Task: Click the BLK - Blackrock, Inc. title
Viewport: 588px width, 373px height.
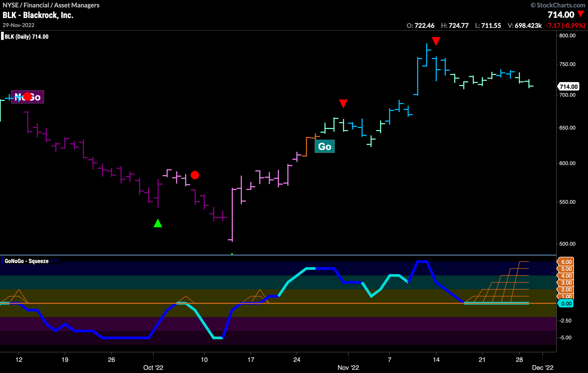Action: pyautogui.click(x=38, y=15)
